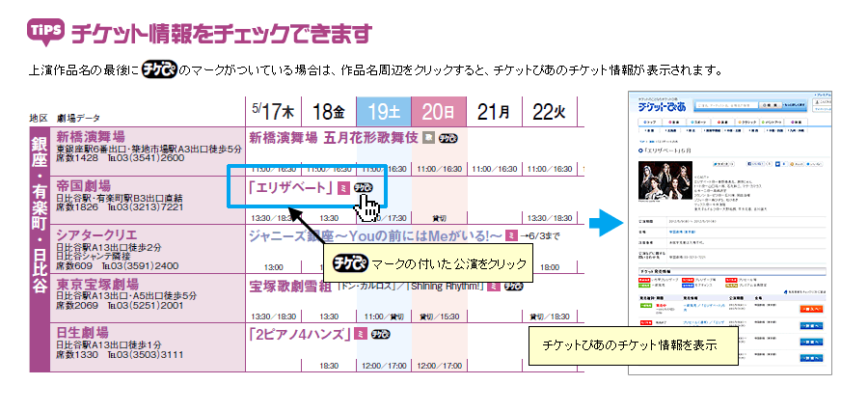The height and width of the screenshot is (412, 868).
Task: Select the 21月 date column header
Action: coord(495,112)
